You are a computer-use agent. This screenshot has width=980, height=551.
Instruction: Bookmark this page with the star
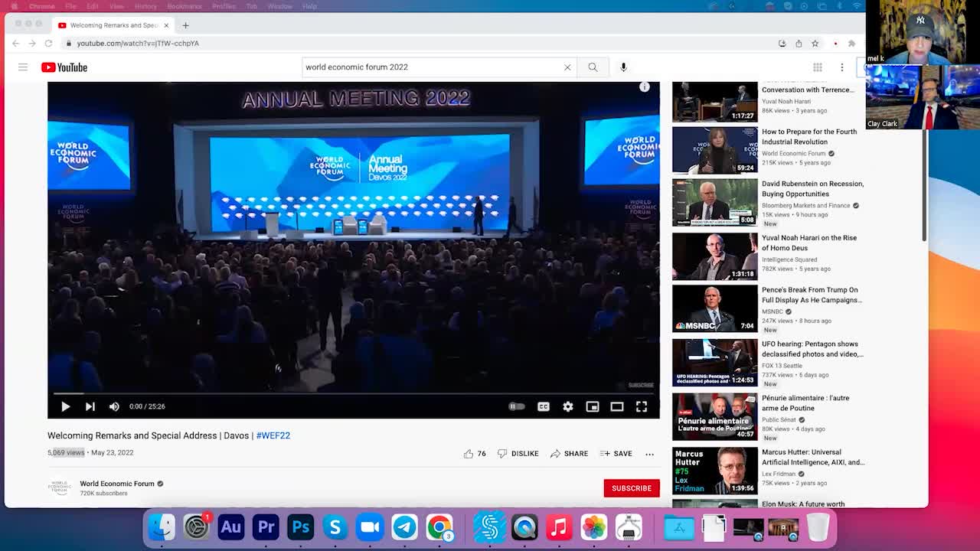pyautogui.click(x=815, y=44)
